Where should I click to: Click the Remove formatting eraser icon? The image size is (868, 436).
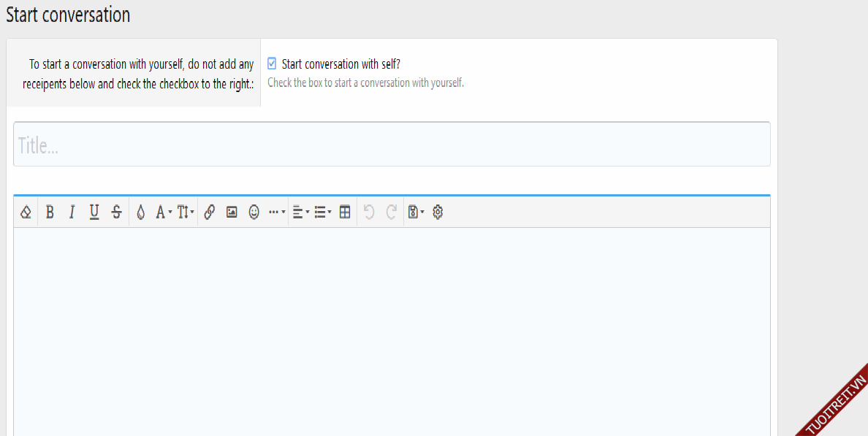pos(26,213)
